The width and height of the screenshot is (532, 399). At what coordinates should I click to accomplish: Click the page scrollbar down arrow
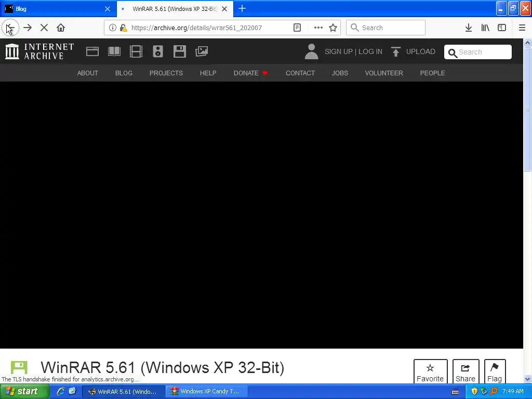(x=528, y=379)
